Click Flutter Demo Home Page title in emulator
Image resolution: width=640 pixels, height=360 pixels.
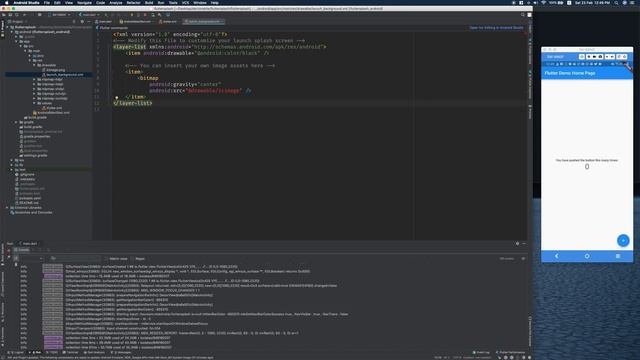coord(570,73)
